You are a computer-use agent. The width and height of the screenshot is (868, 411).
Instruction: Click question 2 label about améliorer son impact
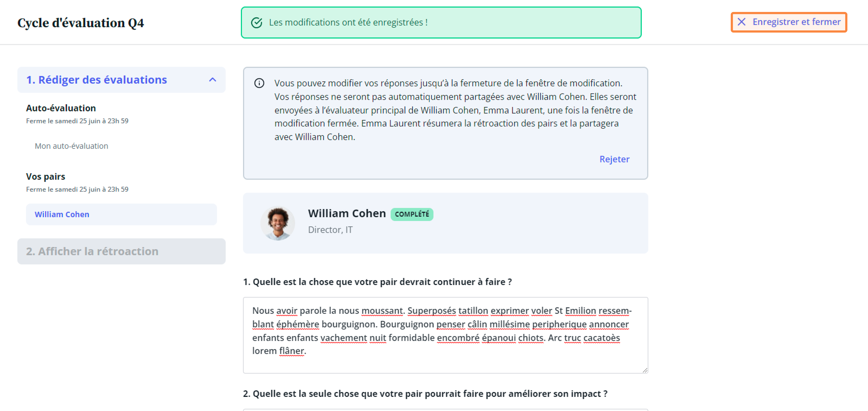(x=425, y=394)
